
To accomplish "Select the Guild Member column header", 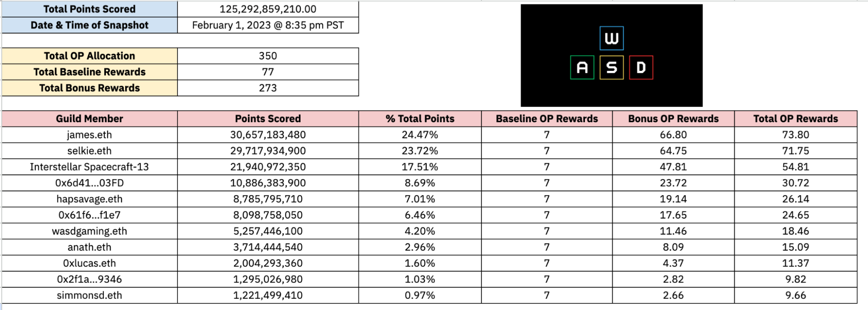I will [x=89, y=119].
